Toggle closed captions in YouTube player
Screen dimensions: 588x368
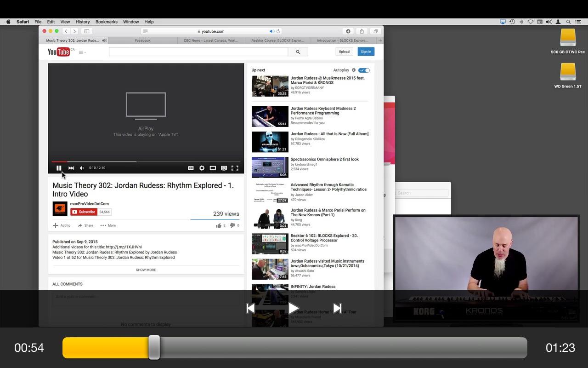pos(191,168)
